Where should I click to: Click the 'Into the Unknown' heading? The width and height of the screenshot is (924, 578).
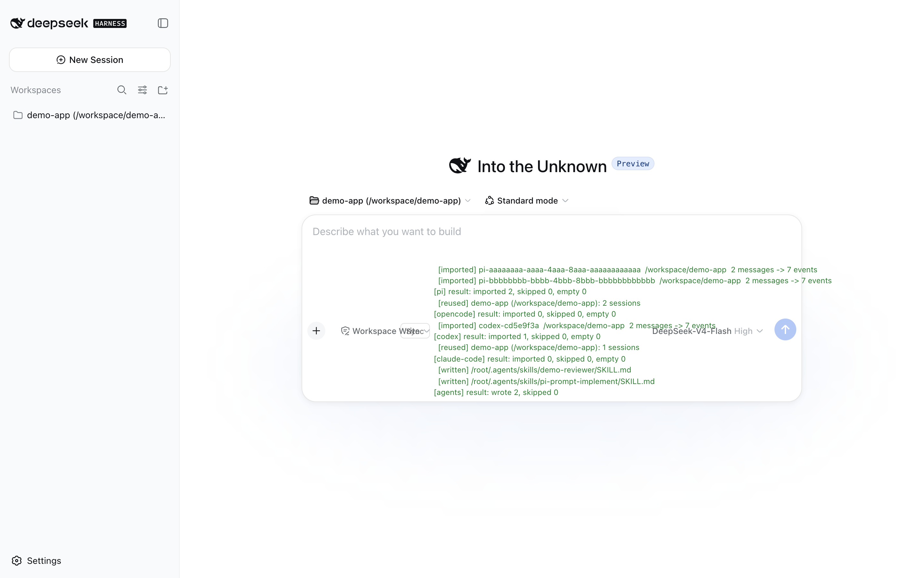coord(542,167)
